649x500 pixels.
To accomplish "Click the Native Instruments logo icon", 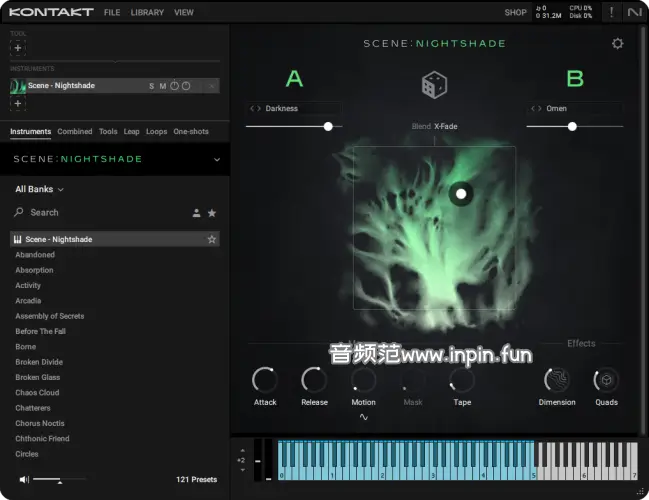I will point(635,12).
